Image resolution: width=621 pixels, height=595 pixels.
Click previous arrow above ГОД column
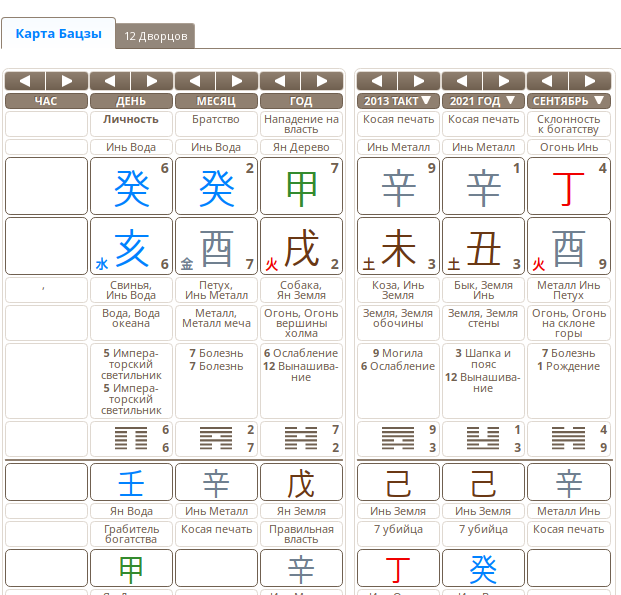280,81
